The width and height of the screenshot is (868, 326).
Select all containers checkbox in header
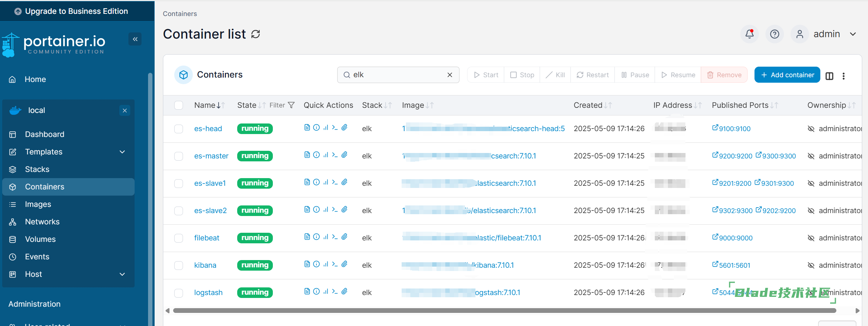tap(179, 105)
